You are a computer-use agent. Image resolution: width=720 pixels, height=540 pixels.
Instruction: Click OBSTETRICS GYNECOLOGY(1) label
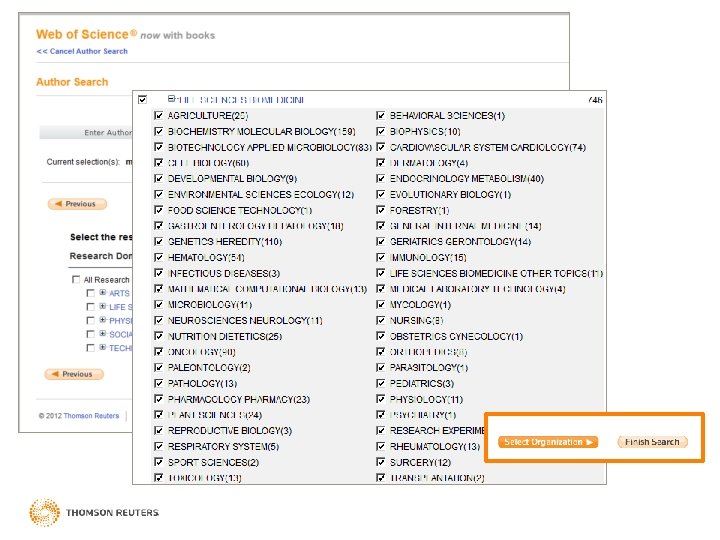(x=456, y=336)
